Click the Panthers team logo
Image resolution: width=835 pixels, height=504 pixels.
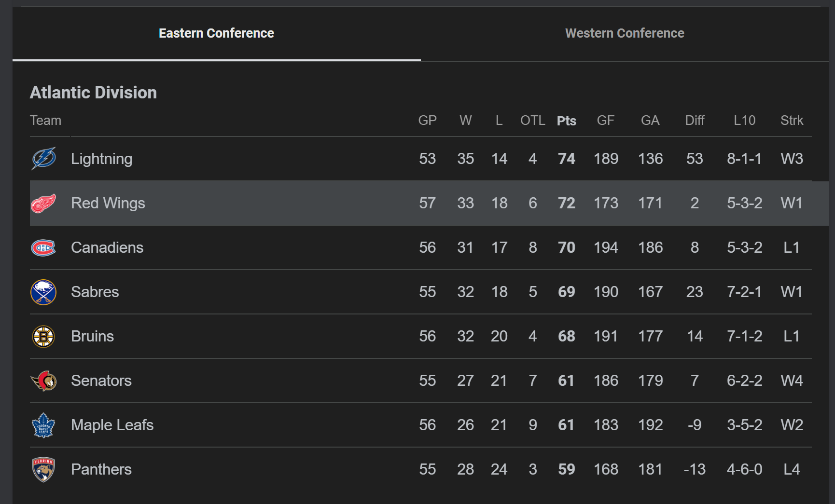43,470
